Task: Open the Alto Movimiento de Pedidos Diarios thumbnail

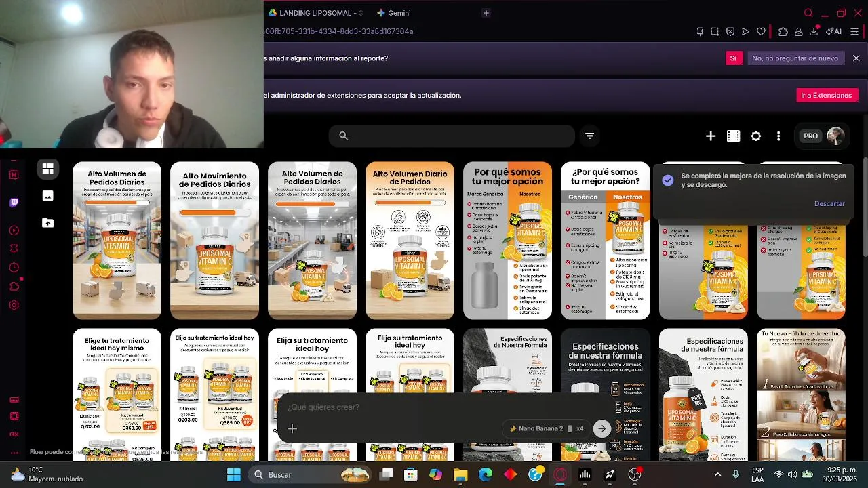Action: [x=214, y=241]
